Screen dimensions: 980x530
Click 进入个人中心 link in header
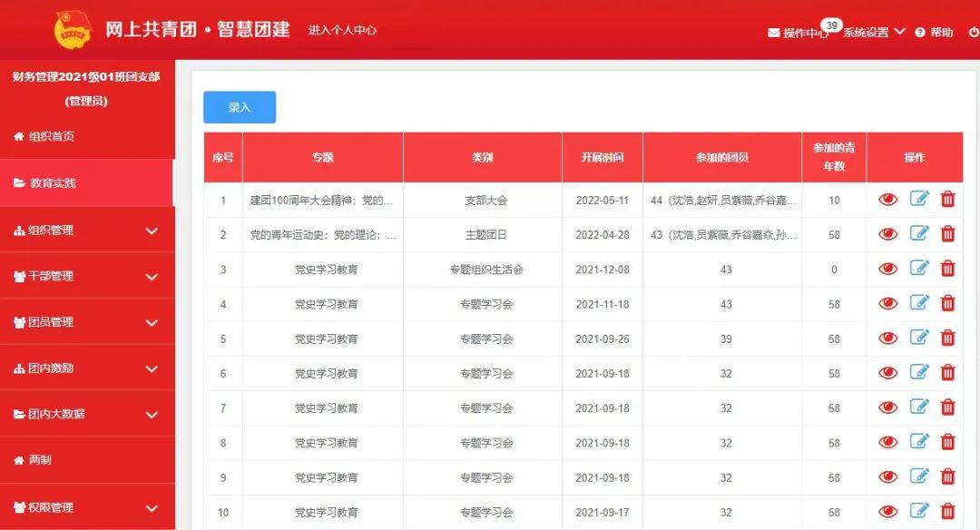pos(342,30)
